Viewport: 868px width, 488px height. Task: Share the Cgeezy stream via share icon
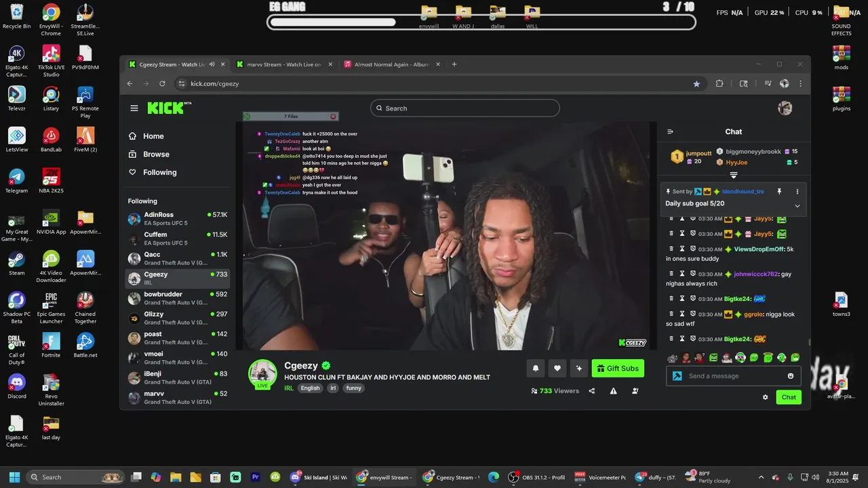pos(591,391)
